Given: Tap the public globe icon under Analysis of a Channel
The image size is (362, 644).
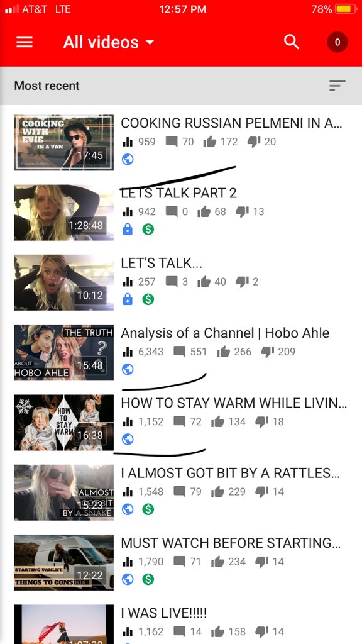Looking at the screenshot, I should [128, 369].
